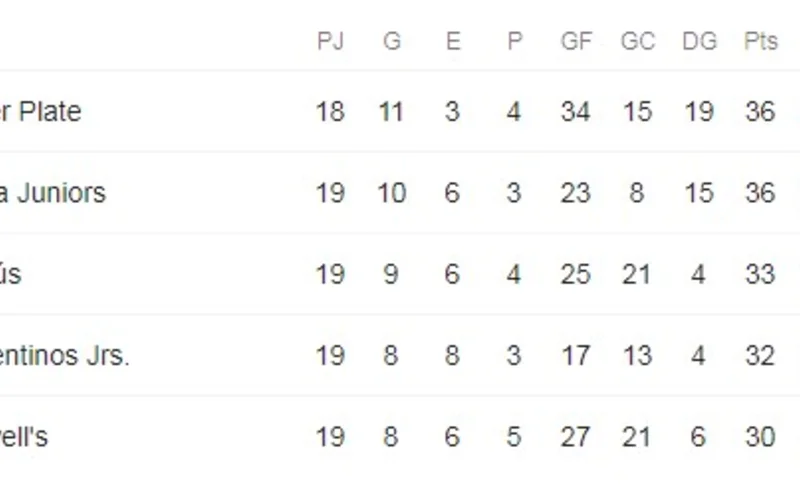Select the G column header

click(x=392, y=41)
